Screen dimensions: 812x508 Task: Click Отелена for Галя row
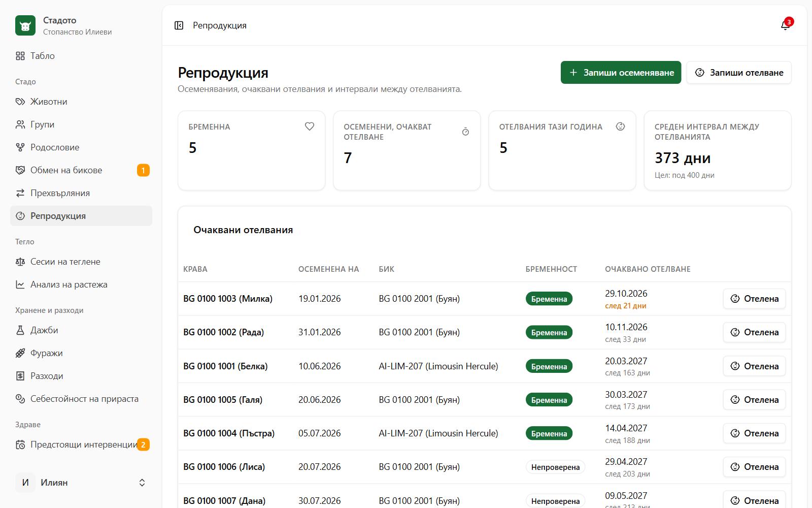click(754, 400)
